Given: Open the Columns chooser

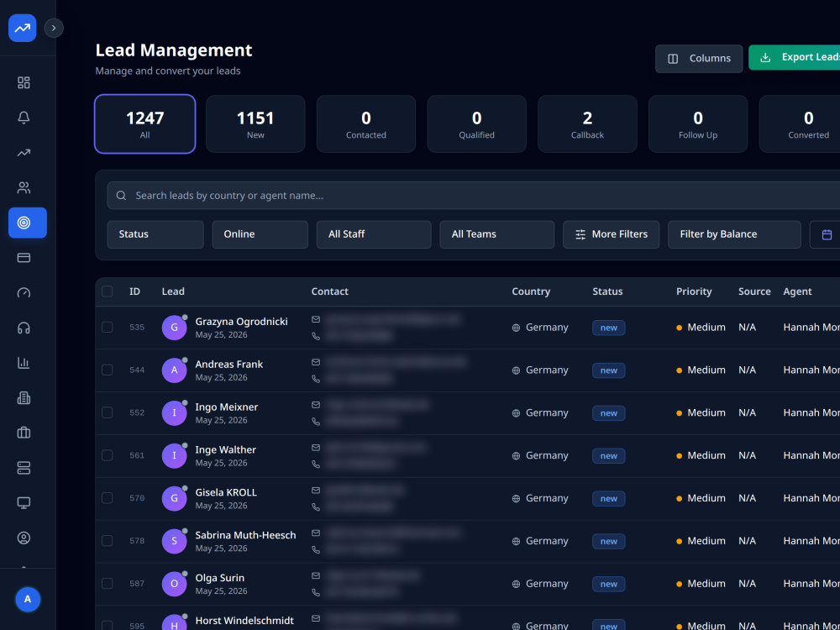Looking at the screenshot, I should pyautogui.click(x=699, y=59).
